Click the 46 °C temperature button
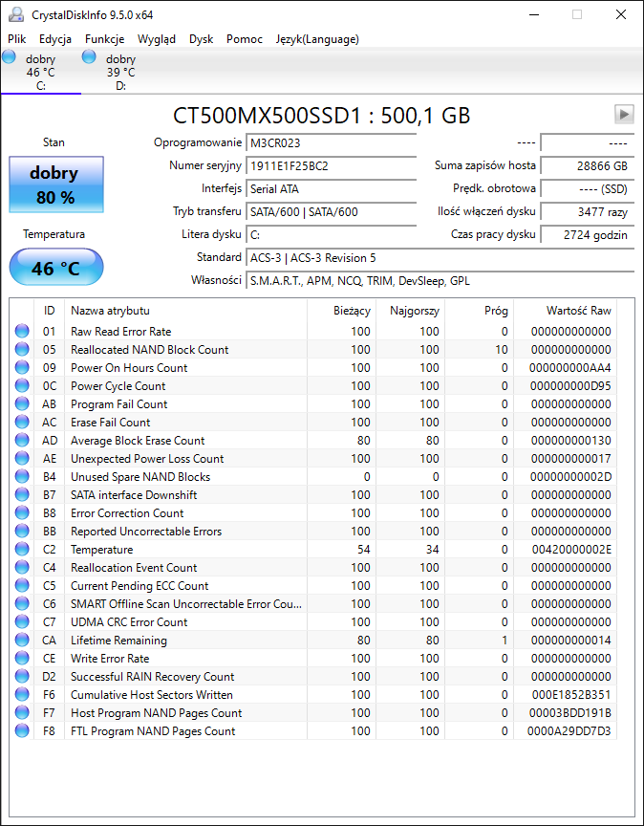Viewport: 644px width, 826px height. pyautogui.click(x=56, y=267)
